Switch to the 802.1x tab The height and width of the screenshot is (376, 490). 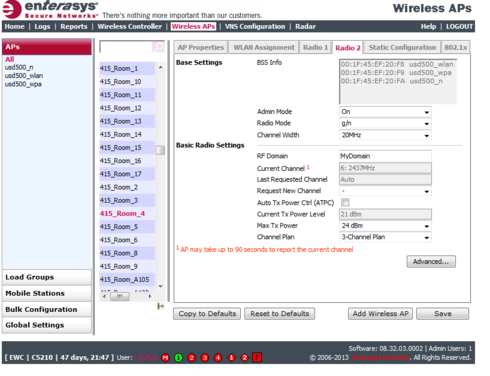click(x=456, y=47)
